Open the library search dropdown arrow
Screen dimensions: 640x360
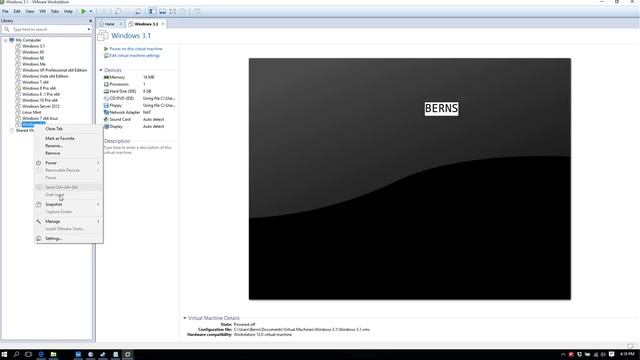coord(89,29)
